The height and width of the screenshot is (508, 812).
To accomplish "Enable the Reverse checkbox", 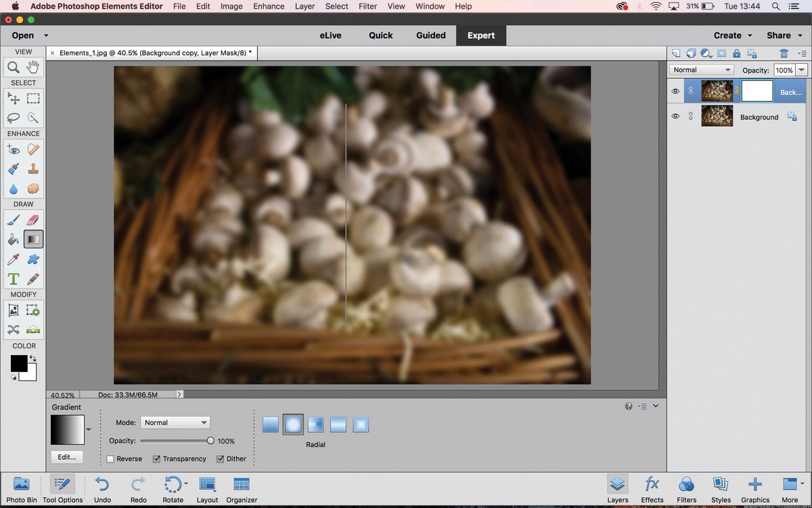I will click(110, 459).
